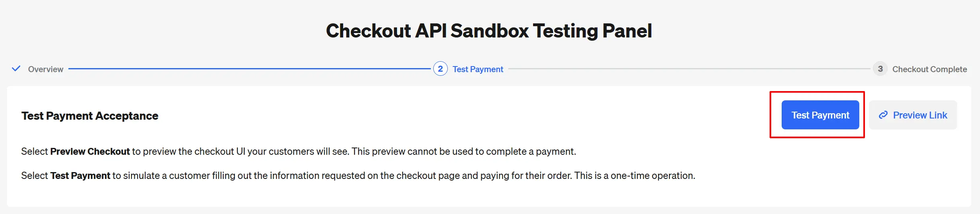Click the Checkout API Sandbox Testing Panel title
The width and height of the screenshot is (980, 214).
tap(489, 31)
